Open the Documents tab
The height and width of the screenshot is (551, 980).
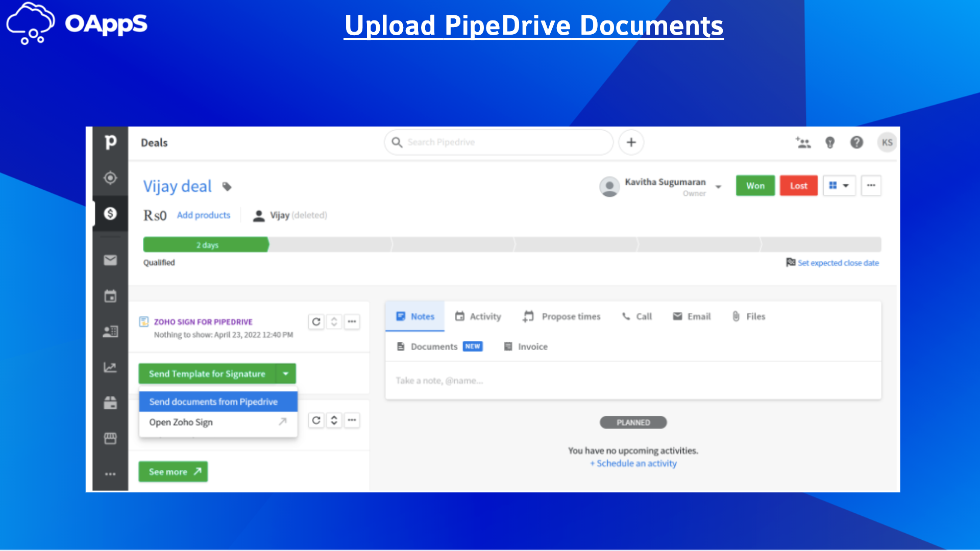439,347
